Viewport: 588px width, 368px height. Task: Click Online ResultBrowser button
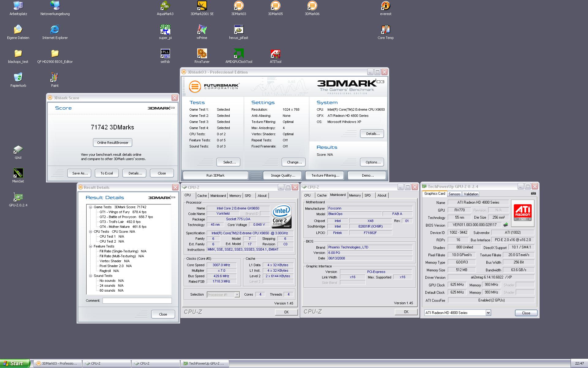coord(113,143)
